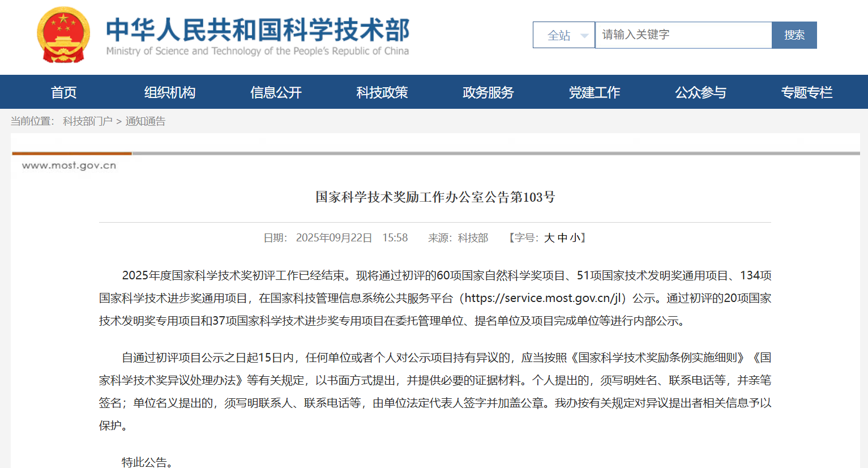The width and height of the screenshot is (868, 468).
Task: Open the 科技政策 menu item
Action: [382, 92]
